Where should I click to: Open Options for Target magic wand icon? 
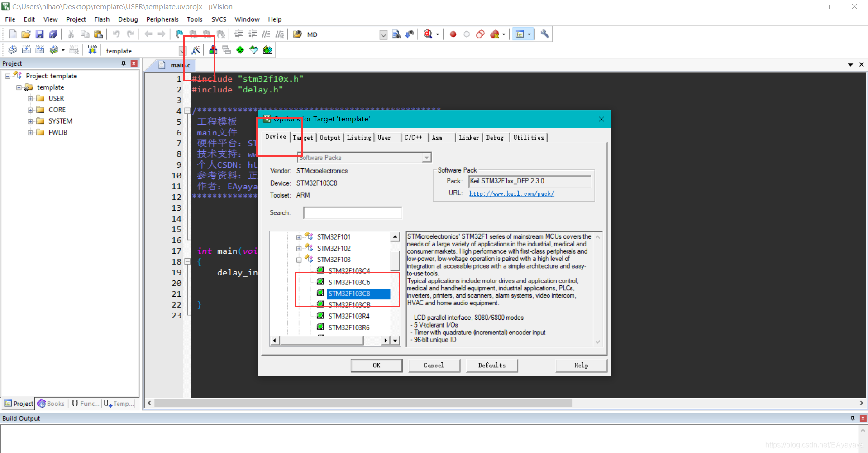pyautogui.click(x=196, y=50)
